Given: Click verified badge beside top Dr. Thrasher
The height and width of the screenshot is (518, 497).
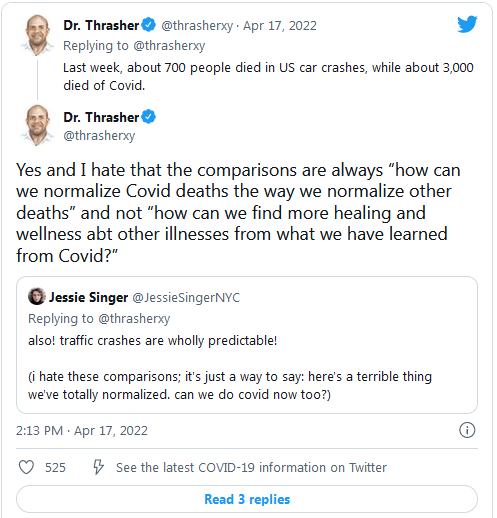Looking at the screenshot, I should (148, 25).
